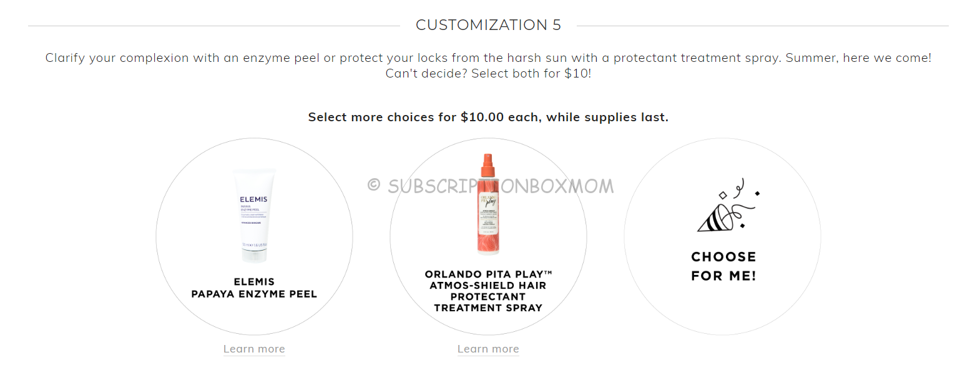The width and height of the screenshot is (980, 370).
Task: Click the Can't decide? Select both line
Action: tap(488, 73)
